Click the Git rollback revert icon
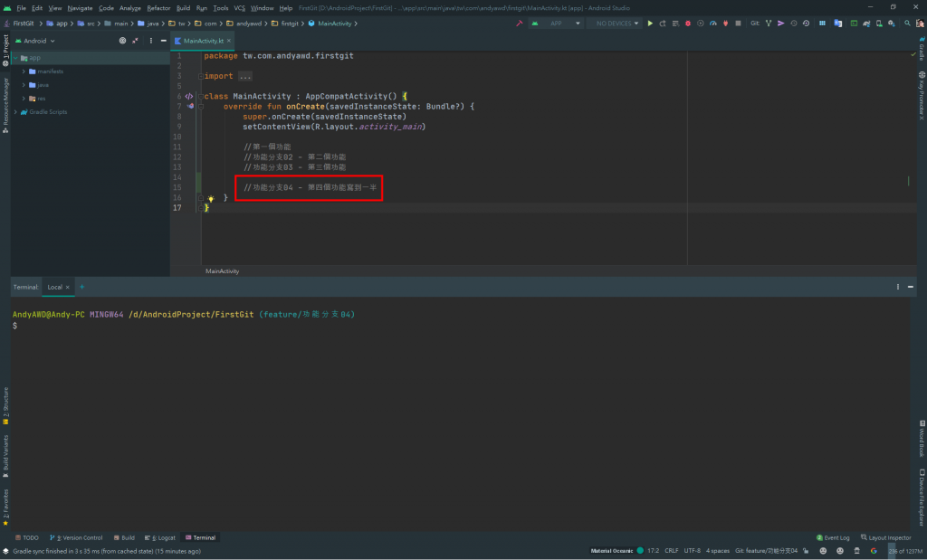927x560 pixels. point(806,24)
